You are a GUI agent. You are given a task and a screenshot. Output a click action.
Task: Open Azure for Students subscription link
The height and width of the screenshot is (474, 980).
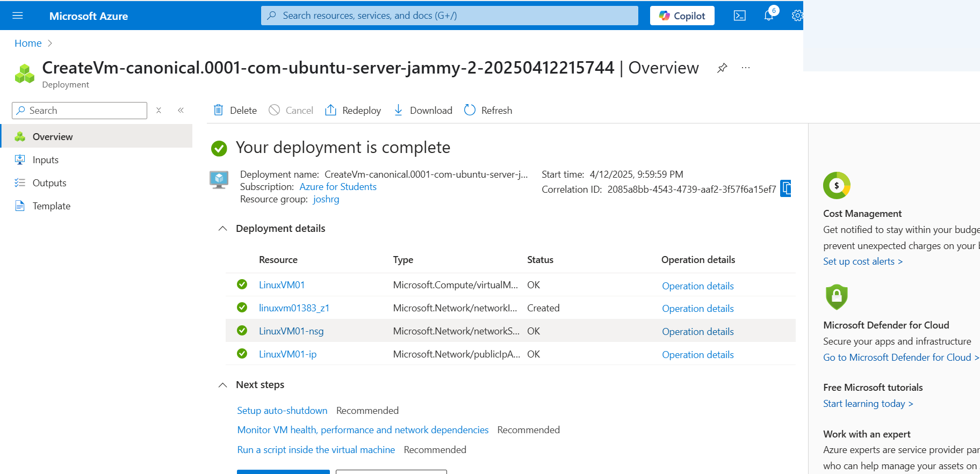(338, 187)
